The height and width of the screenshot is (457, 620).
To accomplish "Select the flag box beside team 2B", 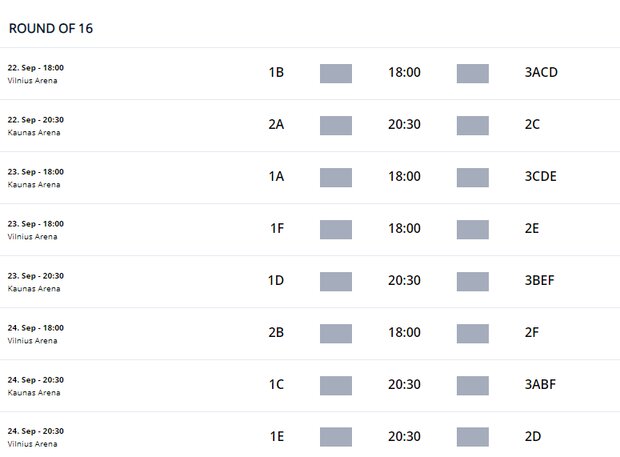I will point(335,333).
